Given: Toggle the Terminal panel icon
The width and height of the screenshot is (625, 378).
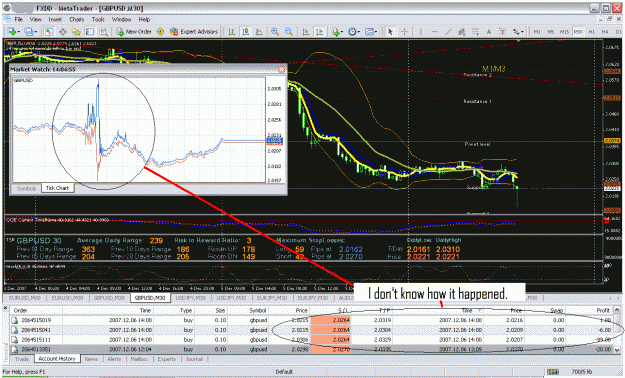Looking at the screenshot, I should click(x=90, y=32).
